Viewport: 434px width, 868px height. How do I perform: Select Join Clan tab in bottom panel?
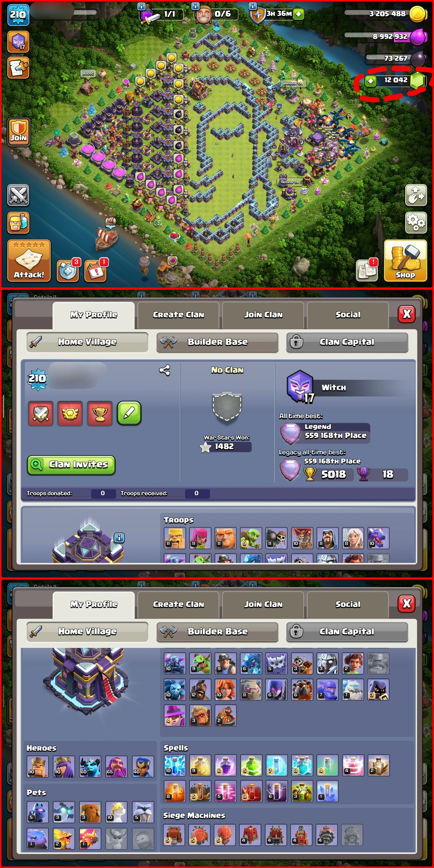[x=263, y=604]
